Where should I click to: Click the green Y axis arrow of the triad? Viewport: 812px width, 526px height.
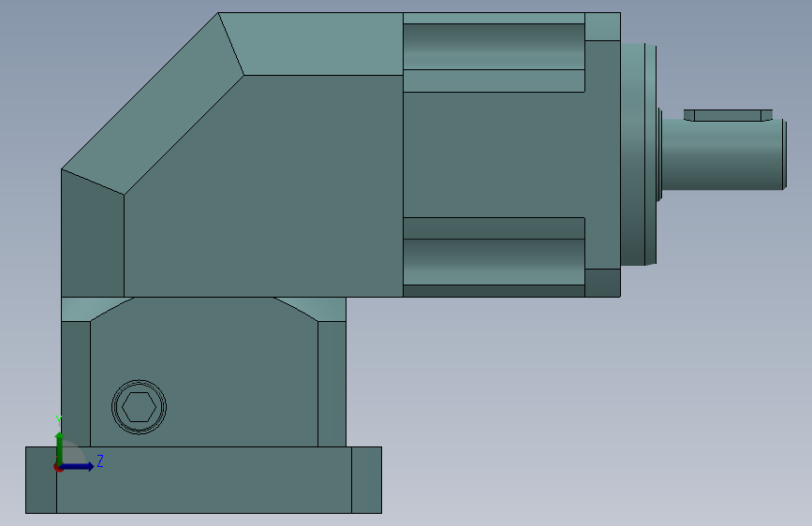[x=60, y=447]
